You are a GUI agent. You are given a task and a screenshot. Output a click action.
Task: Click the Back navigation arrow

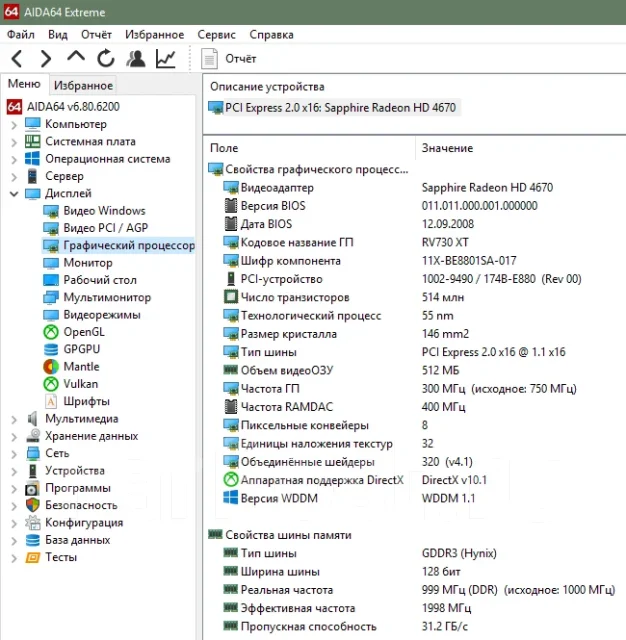[17, 59]
